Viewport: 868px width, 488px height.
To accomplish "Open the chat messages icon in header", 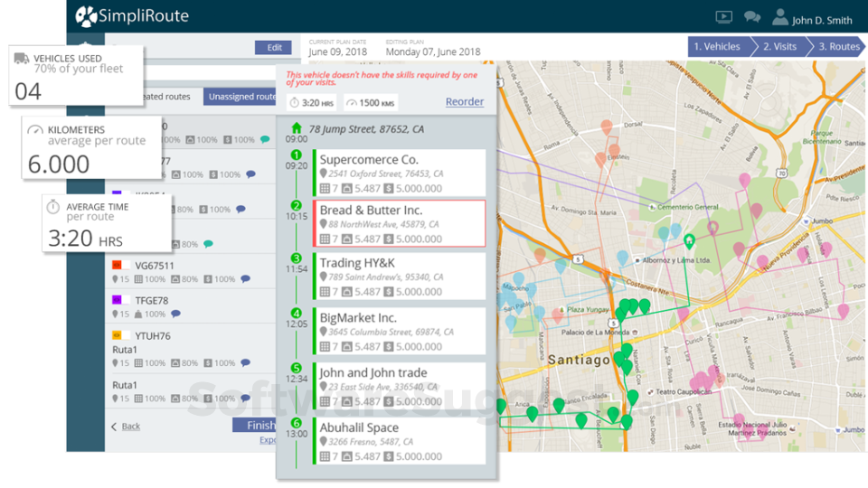I will point(751,17).
